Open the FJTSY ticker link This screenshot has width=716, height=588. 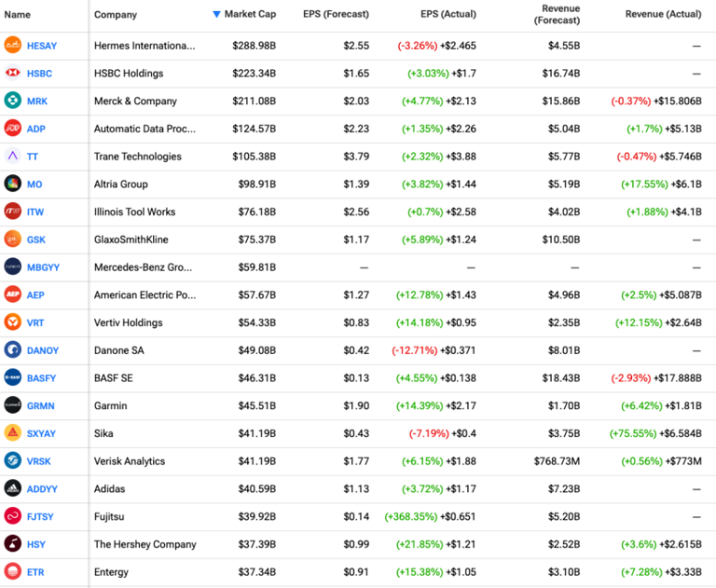(40, 517)
